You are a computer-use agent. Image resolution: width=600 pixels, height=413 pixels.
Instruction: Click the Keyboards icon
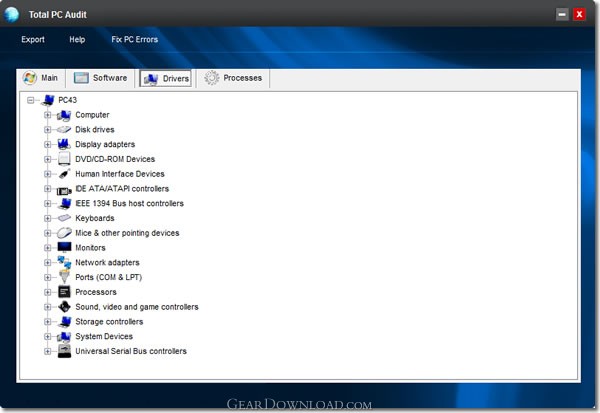click(x=64, y=218)
